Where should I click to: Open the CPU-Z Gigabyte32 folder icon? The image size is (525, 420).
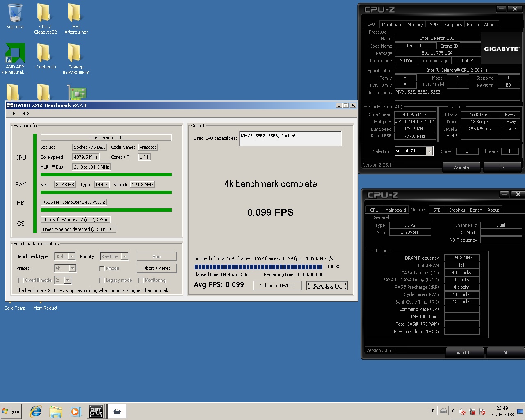click(x=45, y=18)
